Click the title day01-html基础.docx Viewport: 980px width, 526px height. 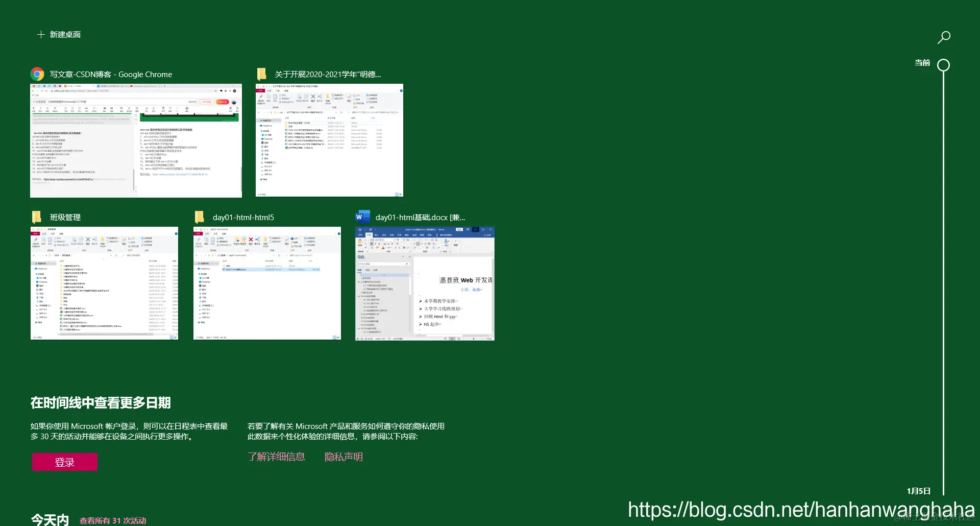pos(420,218)
